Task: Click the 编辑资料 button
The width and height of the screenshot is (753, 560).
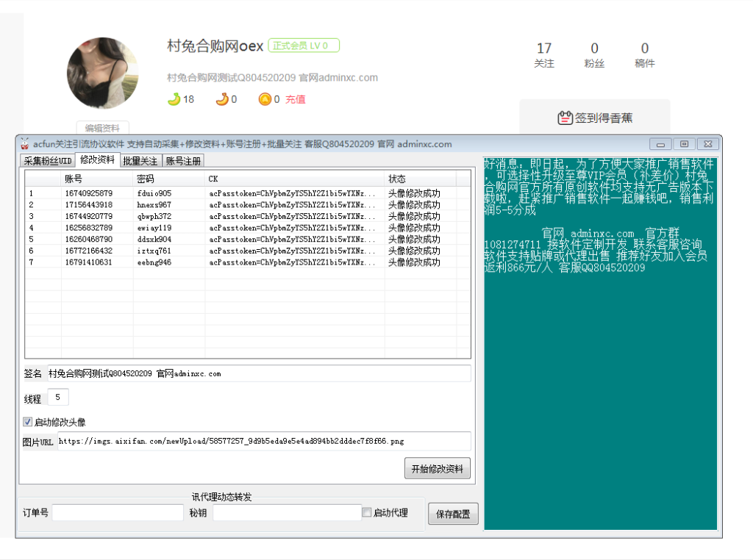Action: pos(103,128)
